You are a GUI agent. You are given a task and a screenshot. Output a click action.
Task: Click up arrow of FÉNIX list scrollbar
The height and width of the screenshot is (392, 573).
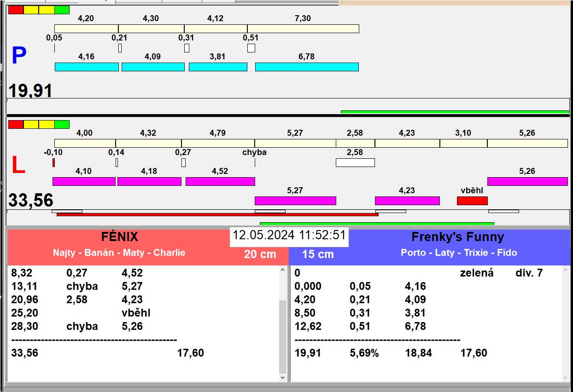coord(283,271)
